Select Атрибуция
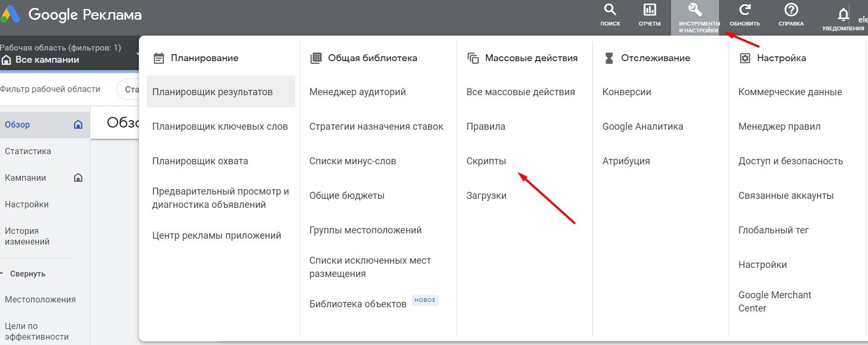Screen dimensions: 868x345 click(x=626, y=161)
